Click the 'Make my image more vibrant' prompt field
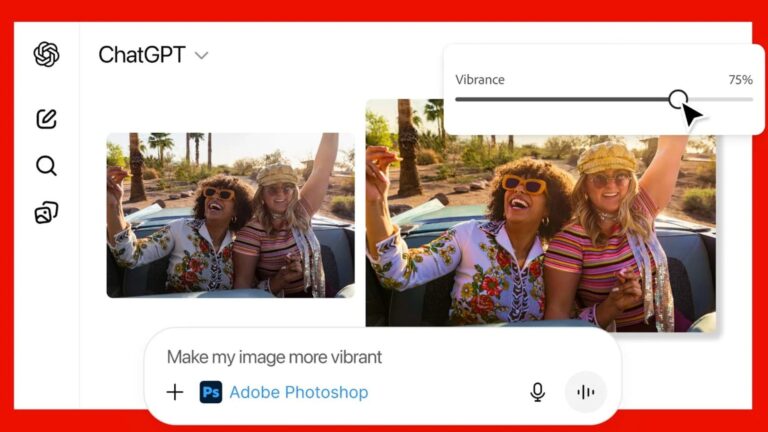 click(274, 357)
